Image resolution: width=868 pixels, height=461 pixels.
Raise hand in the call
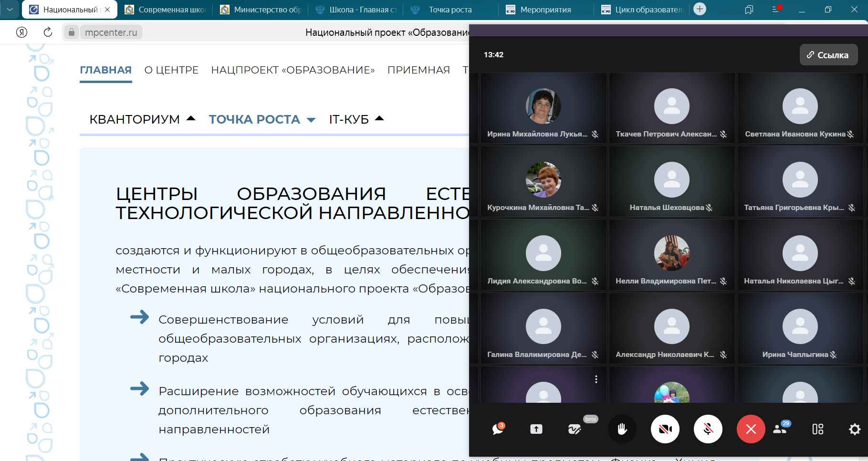622,429
